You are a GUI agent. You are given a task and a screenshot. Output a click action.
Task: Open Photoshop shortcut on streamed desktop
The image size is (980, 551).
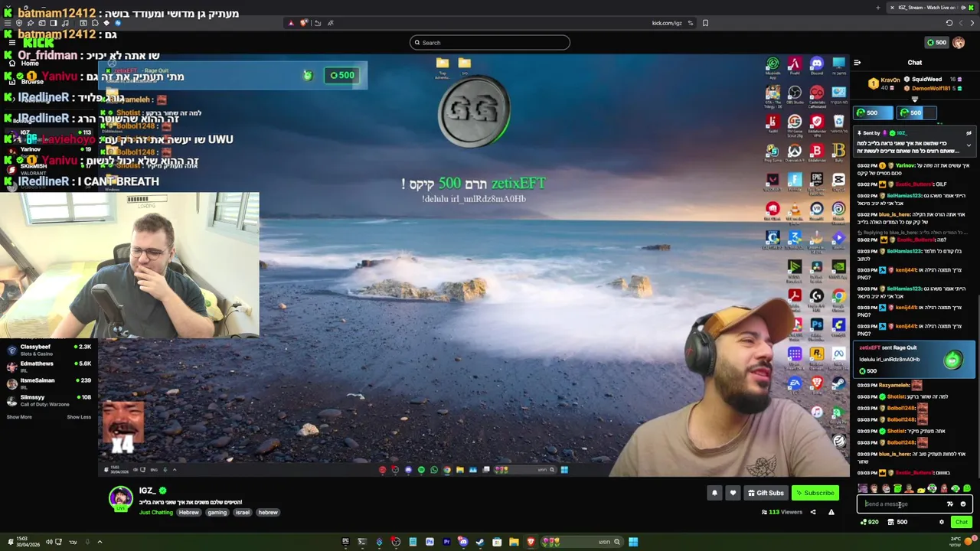[817, 324]
